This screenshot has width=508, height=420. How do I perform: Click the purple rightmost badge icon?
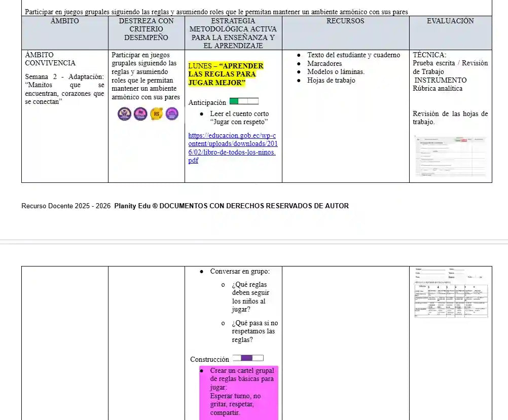(172, 114)
